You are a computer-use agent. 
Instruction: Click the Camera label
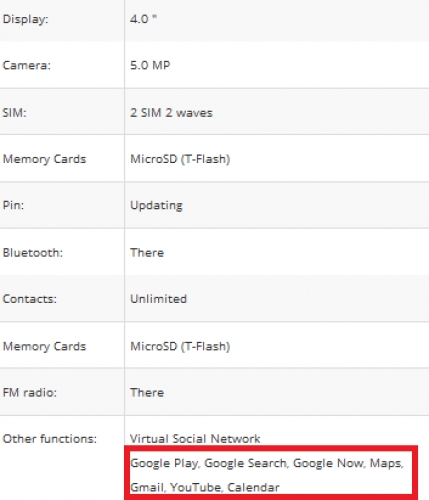(x=27, y=65)
